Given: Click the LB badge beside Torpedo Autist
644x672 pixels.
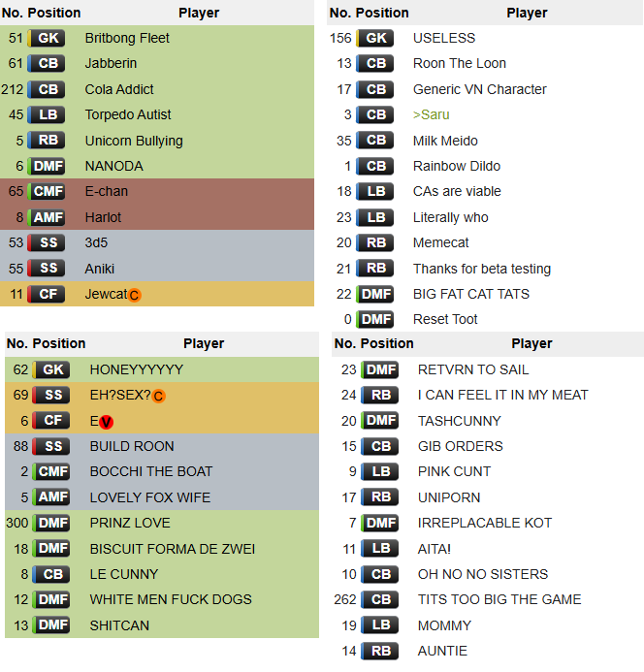Looking at the screenshot, I should click(47, 114).
